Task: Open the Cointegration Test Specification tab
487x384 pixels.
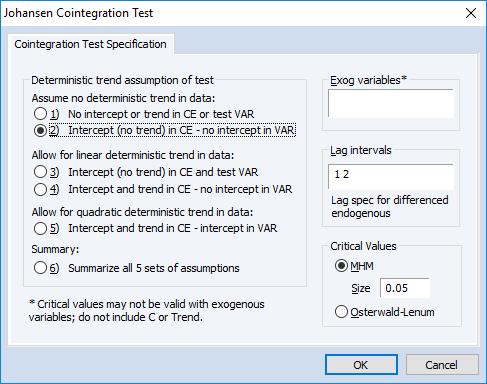Action: pos(90,44)
